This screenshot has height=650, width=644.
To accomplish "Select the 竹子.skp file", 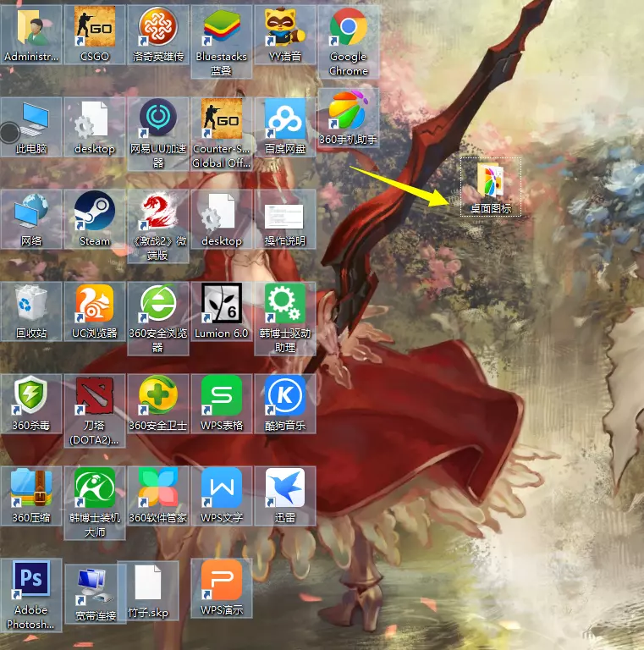I will pyautogui.click(x=148, y=591).
